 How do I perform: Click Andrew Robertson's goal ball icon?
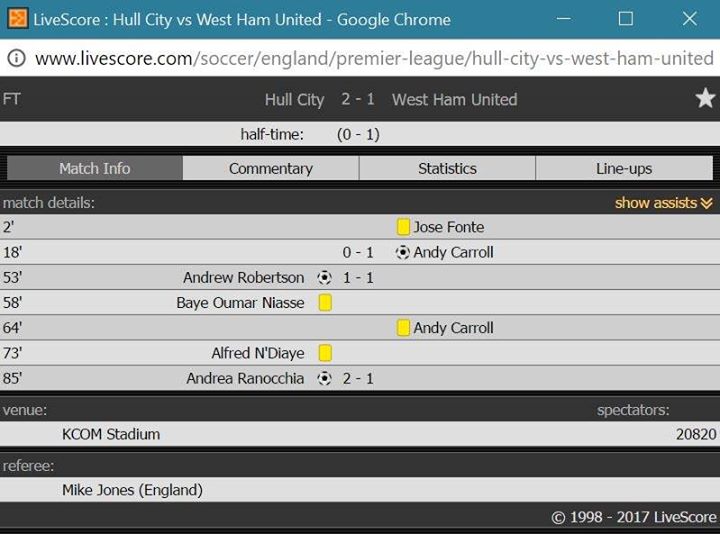coord(325,277)
